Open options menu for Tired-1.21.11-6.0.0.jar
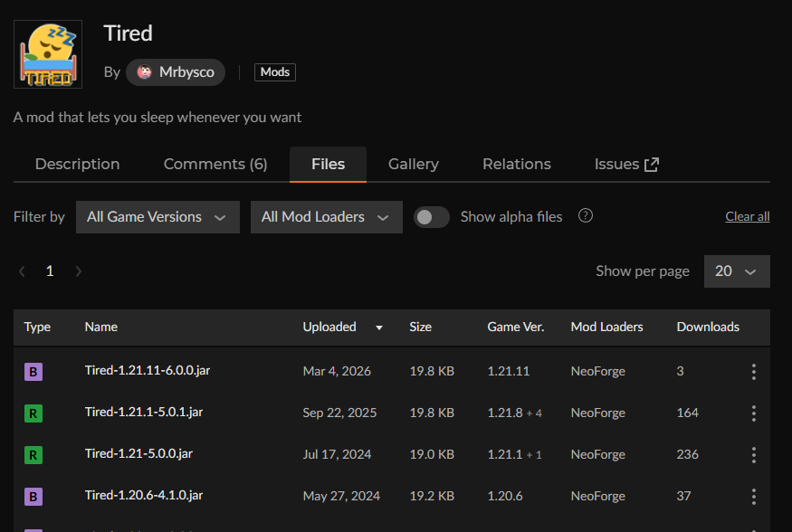Viewport: 792px width, 532px height. coord(753,372)
